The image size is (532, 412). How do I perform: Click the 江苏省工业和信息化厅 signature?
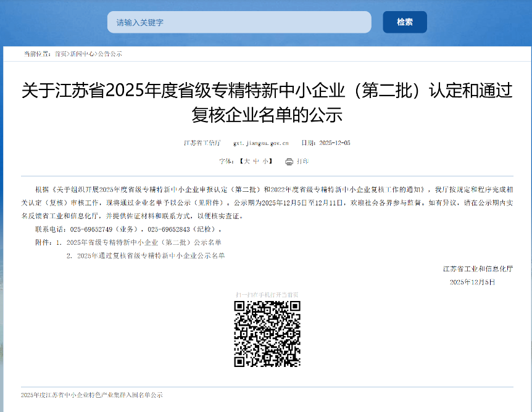478,269
